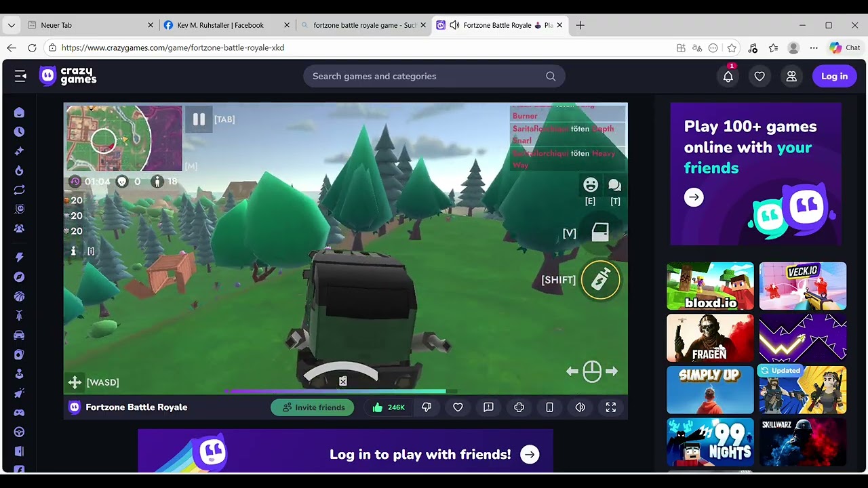Open favorites heart in site header
The image size is (868, 488).
click(x=759, y=76)
